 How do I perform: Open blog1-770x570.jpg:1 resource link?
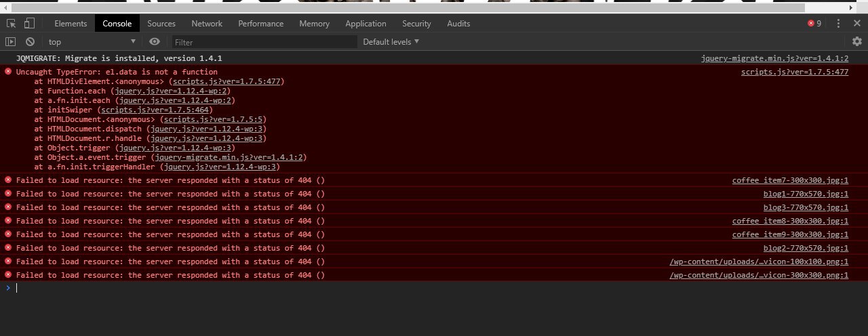tap(806, 194)
